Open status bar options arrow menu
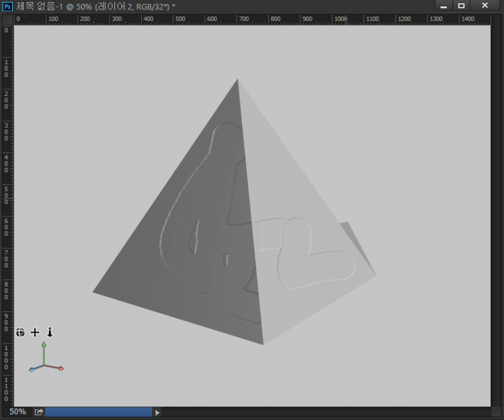 click(x=158, y=412)
